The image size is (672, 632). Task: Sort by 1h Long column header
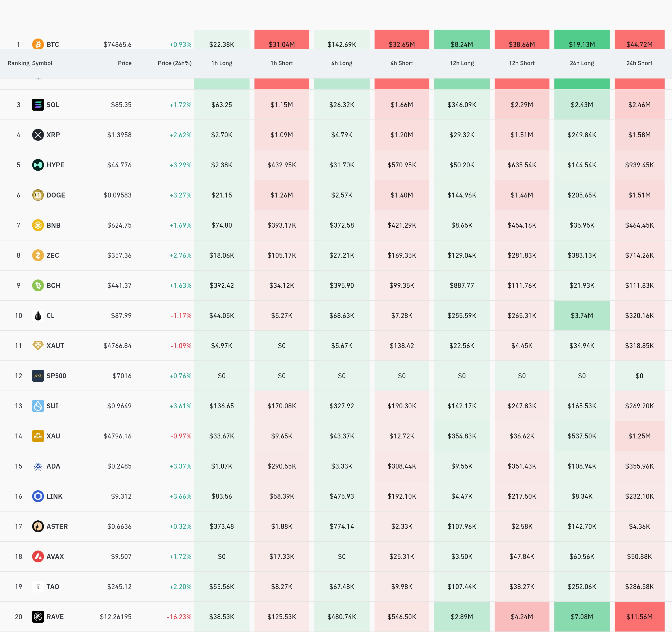(x=222, y=63)
